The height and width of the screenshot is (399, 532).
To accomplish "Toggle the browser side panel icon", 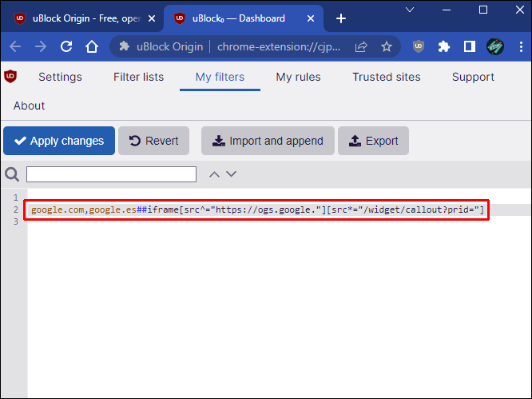I will [x=470, y=46].
